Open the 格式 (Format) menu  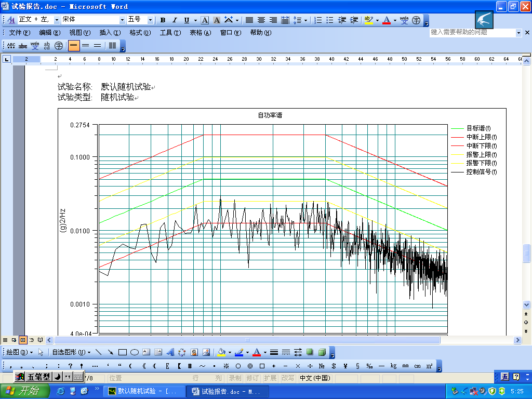tap(140, 33)
